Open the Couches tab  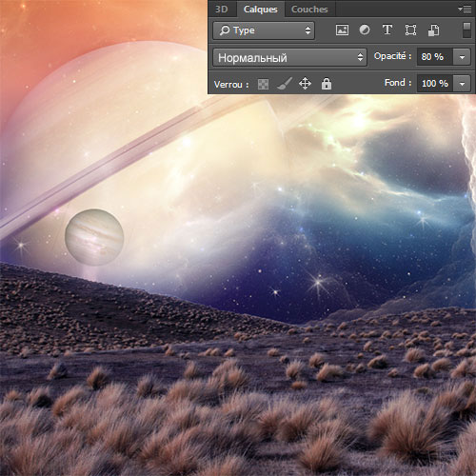pyautogui.click(x=309, y=10)
